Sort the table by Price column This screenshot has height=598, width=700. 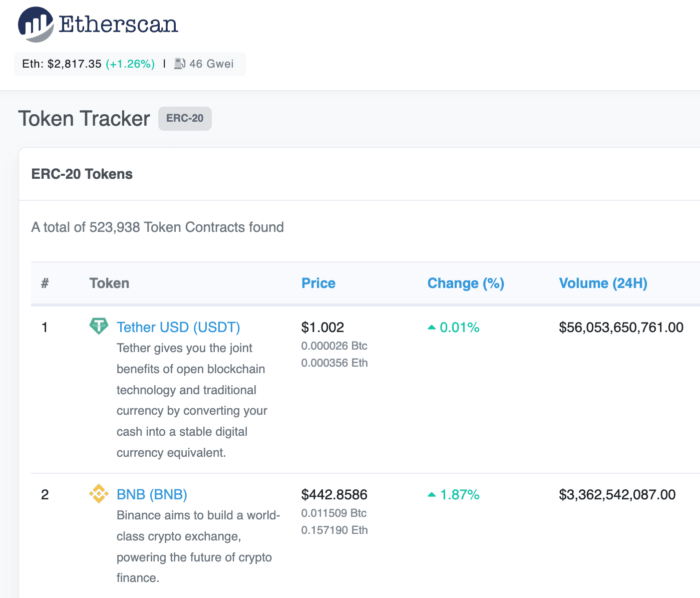(x=318, y=283)
